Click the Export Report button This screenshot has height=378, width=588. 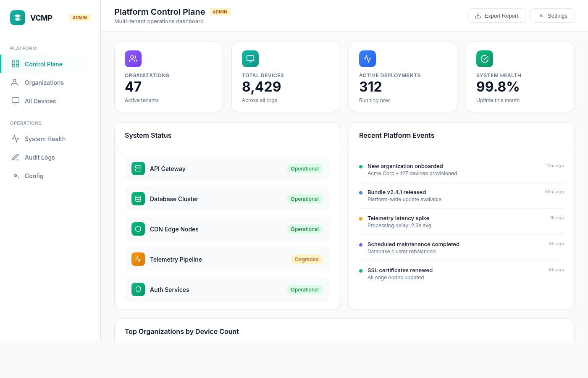(x=496, y=16)
